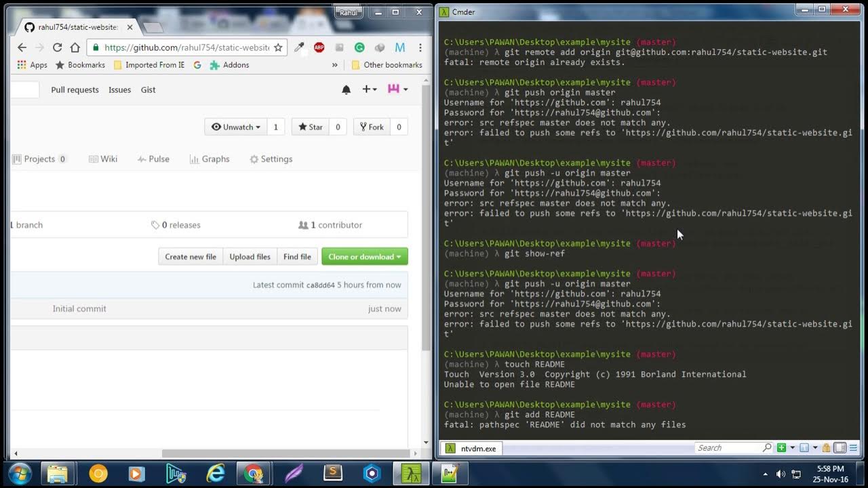Viewport: 868px width, 488px height.
Task: Switch to the Projects tab
Action: [39, 159]
